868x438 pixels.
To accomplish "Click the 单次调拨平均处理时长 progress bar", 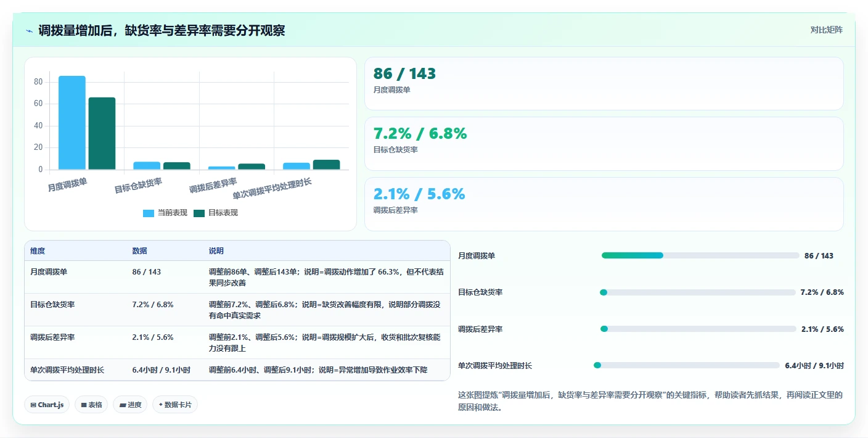I will point(687,365).
